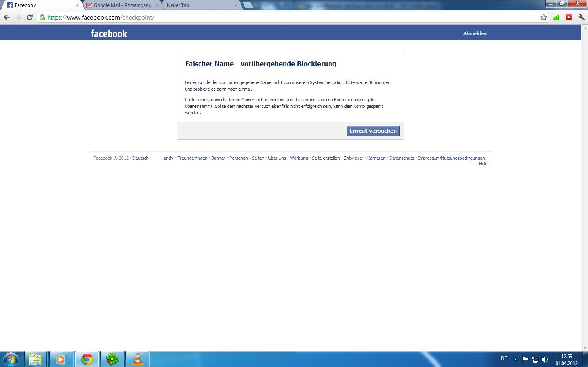Open the Handy footer link
Viewport: 588px width, 367px height.
(167, 158)
